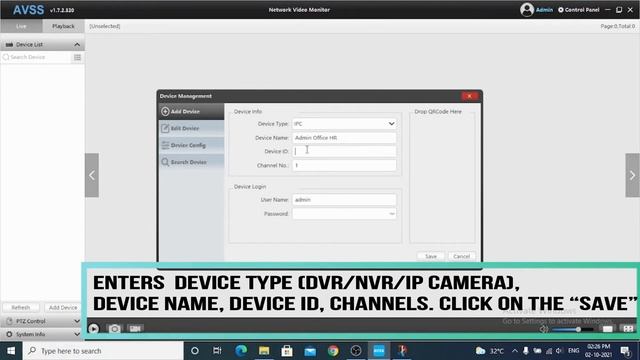The image size is (640, 360).
Task: Open the Edit Device section
Action: [191, 128]
